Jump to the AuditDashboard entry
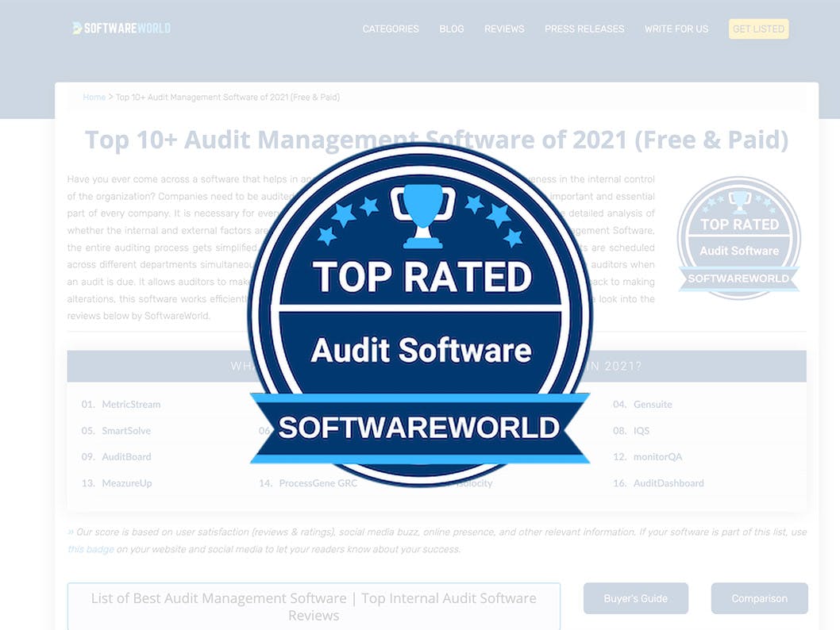 (x=669, y=482)
